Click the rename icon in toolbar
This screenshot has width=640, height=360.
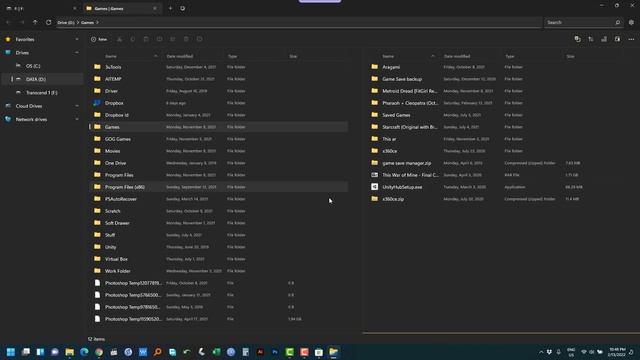click(159, 39)
